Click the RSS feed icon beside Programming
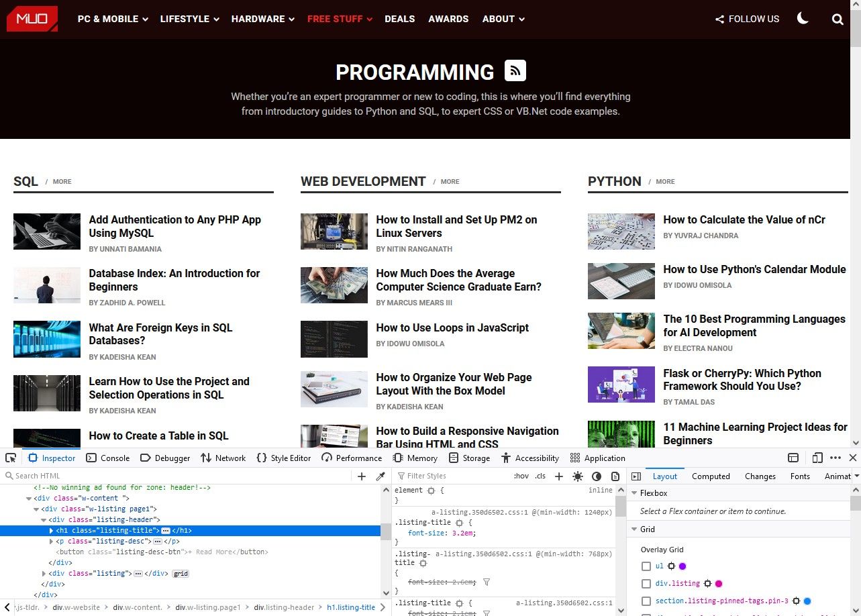The height and width of the screenshot is (616, 861). pyautogui.click(x=515, y=70)
